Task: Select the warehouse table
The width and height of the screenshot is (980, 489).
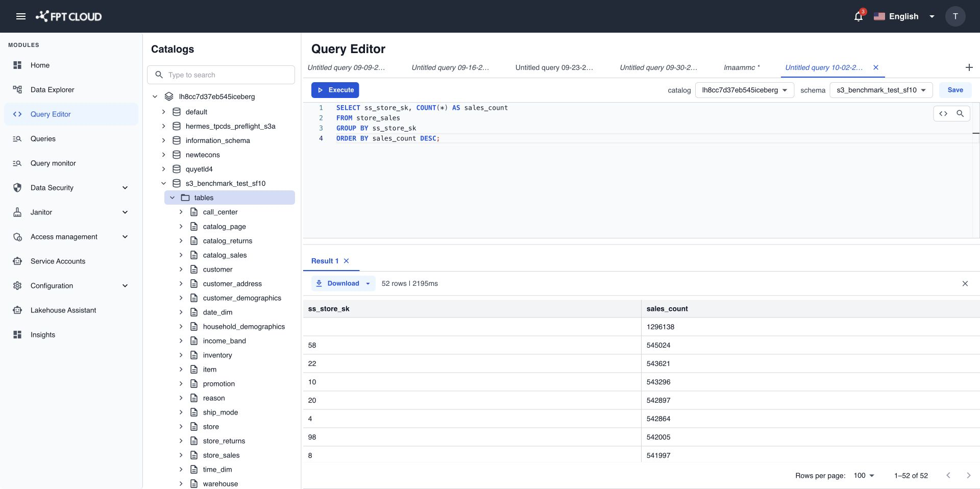Action: tap(220, 484)
